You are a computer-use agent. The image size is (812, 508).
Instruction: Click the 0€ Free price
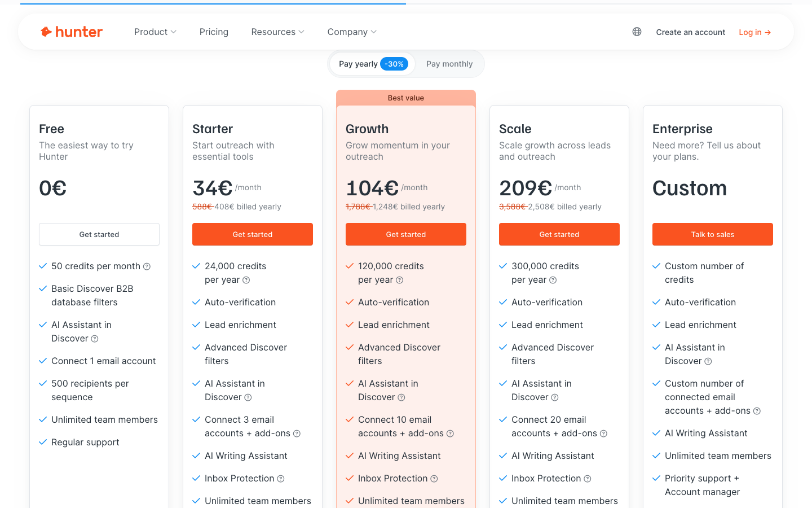[52, 188]
